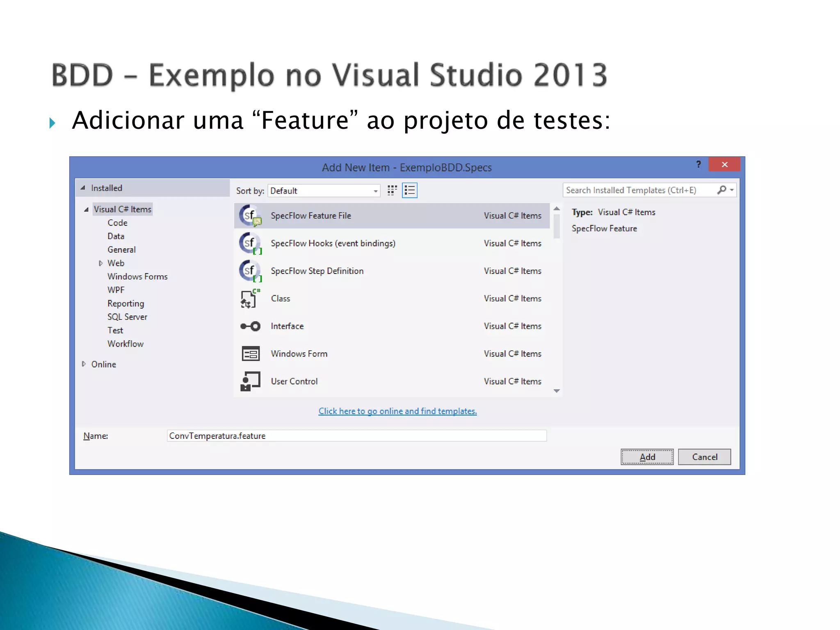Choose the Interface template icon
The image size is (840, 630).
(x=250, y=326)
